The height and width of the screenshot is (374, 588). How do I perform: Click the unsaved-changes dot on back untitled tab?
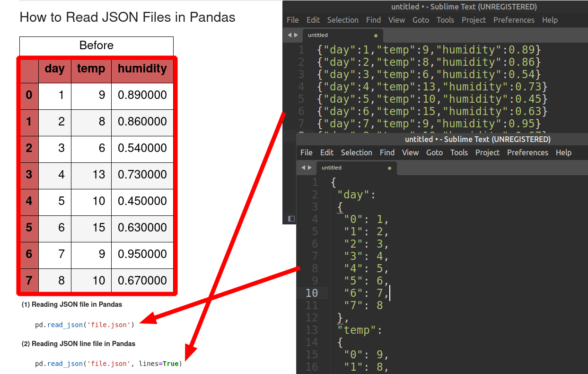(x=376, y=35)
